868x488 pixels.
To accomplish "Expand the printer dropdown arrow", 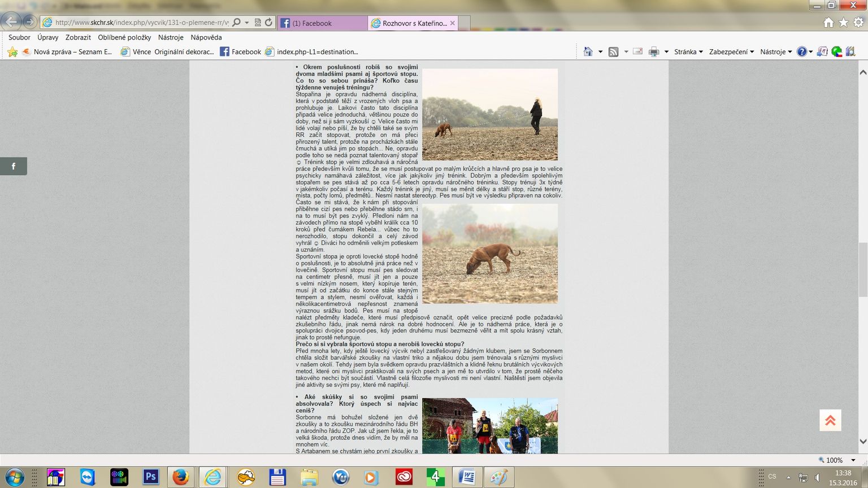I will click(666, 51).
